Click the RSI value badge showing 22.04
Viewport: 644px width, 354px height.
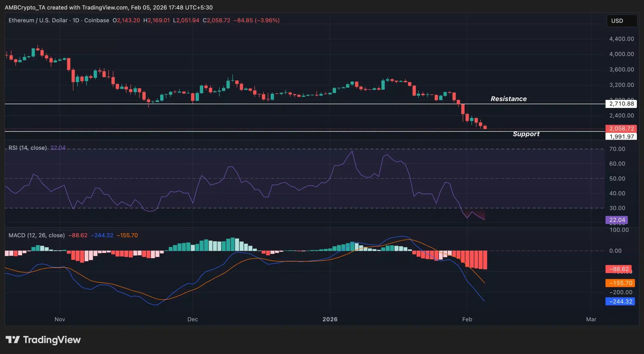[616, 220]
